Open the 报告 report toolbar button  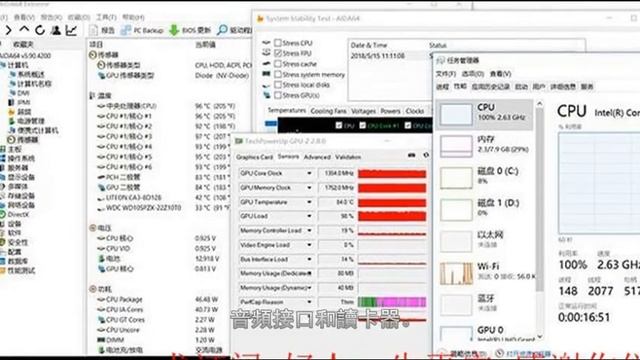click(102, 30)
